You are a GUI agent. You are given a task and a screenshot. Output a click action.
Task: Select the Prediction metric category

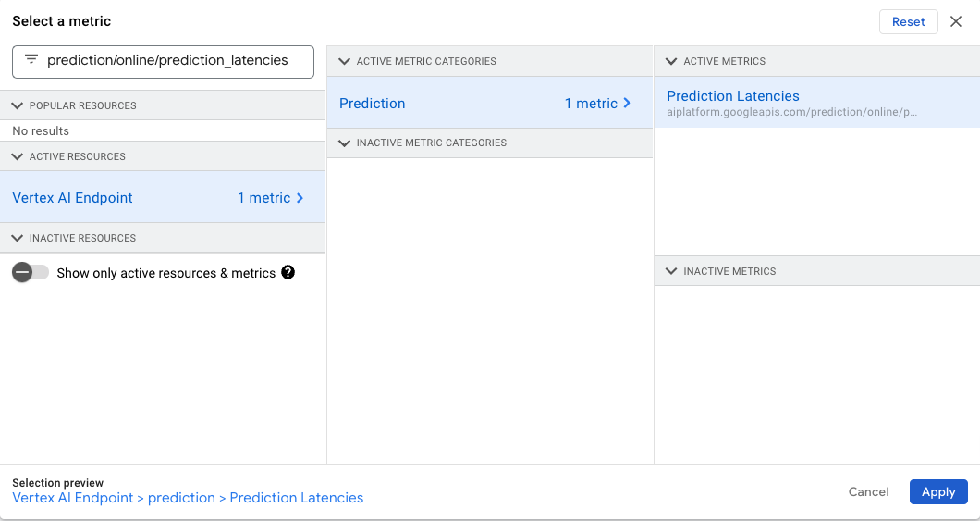point(373,104)
